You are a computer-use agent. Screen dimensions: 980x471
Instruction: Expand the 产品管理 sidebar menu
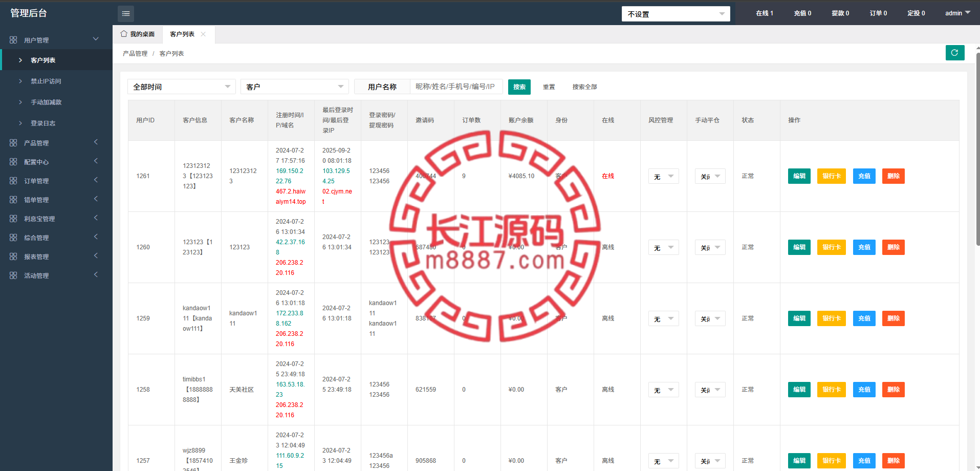pos(56,143)
